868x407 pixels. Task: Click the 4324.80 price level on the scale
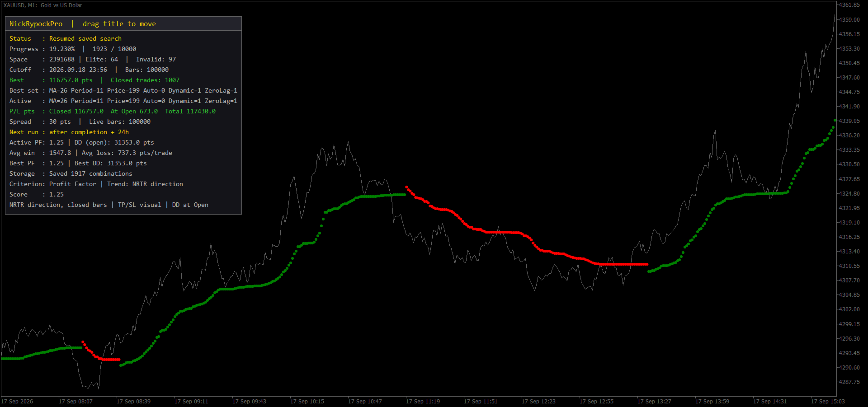coord(849,194)
